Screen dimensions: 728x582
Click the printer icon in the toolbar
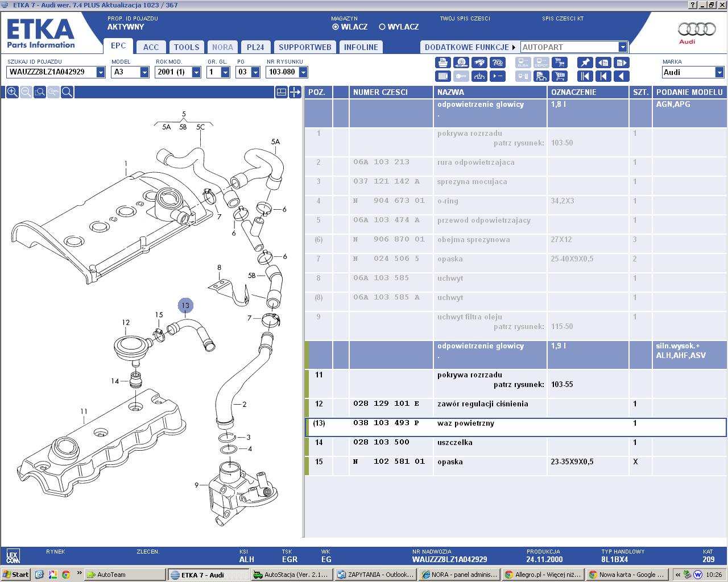[x=443, y=63]
